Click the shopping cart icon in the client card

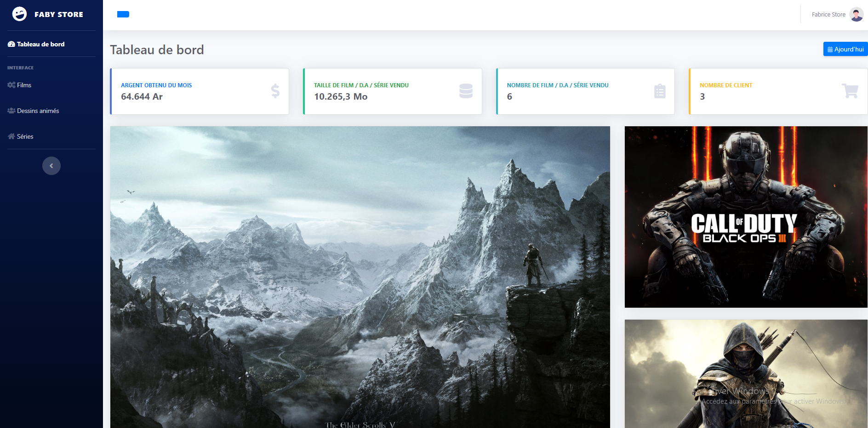click(850, 91)
